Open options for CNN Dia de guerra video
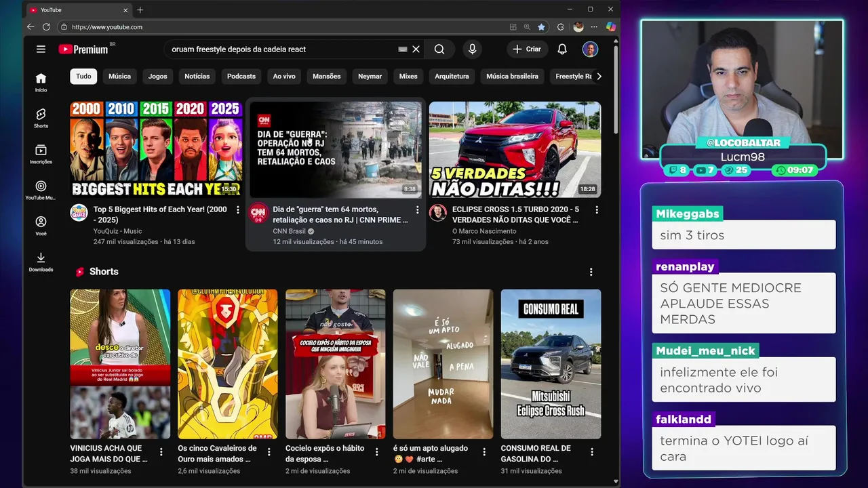868x488 pixels. click(x=418, y=210)
